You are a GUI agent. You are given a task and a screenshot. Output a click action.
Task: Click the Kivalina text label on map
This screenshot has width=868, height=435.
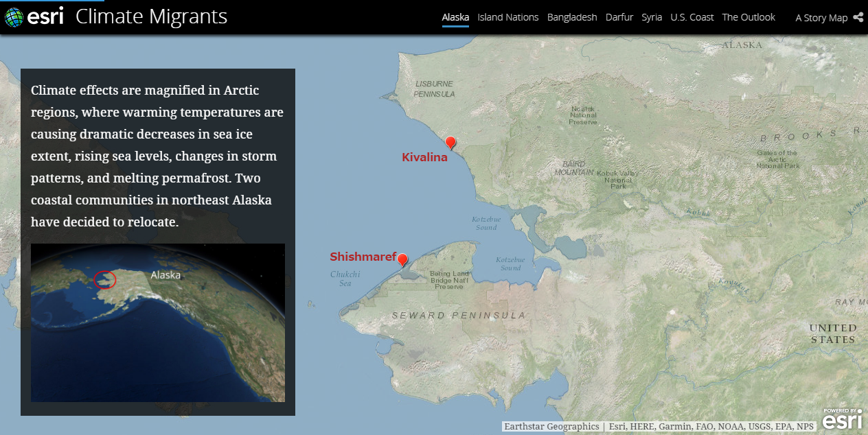pos(424,157)
